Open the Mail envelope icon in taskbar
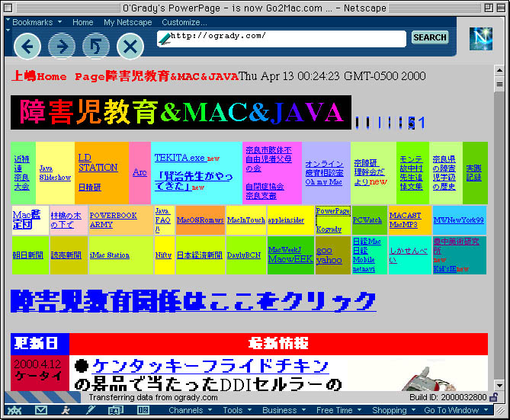 point(41,410)
